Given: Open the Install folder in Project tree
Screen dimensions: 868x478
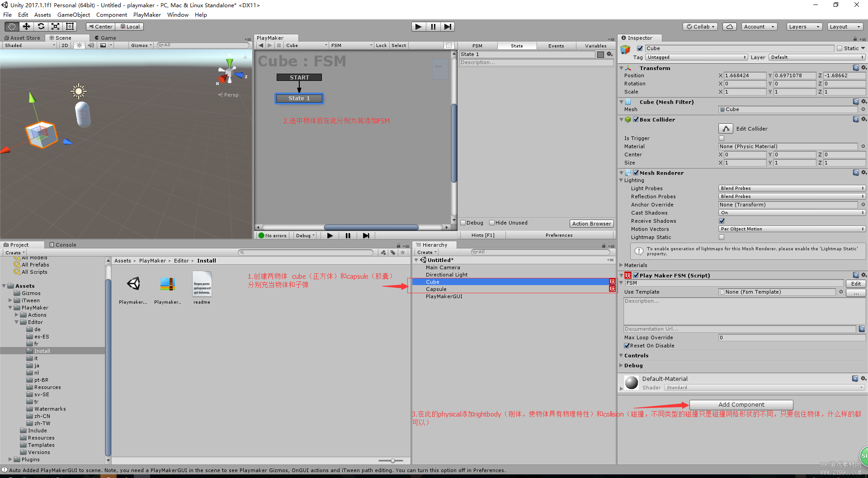Looking at the screenshot, I should tap(42, 351).
